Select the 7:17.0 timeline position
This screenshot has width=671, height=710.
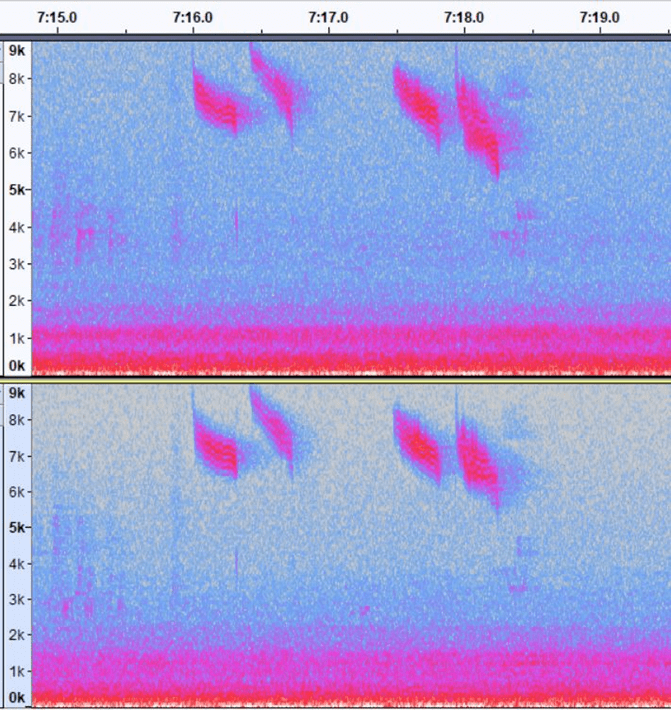(x=328, y=17)
